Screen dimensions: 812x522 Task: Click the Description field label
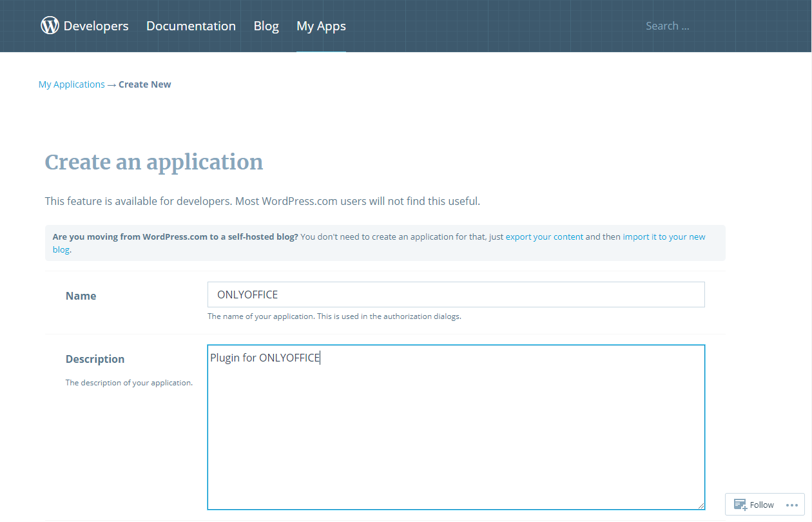click(95, 359)
